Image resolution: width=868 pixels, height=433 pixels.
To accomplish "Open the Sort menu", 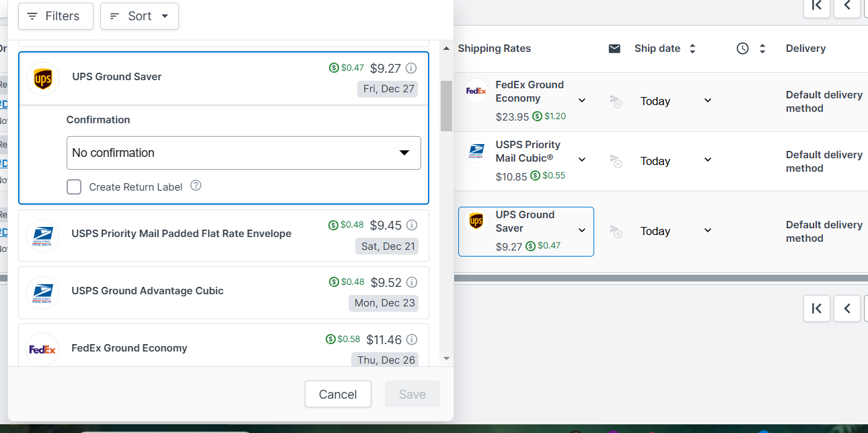I will click(139, 16).
